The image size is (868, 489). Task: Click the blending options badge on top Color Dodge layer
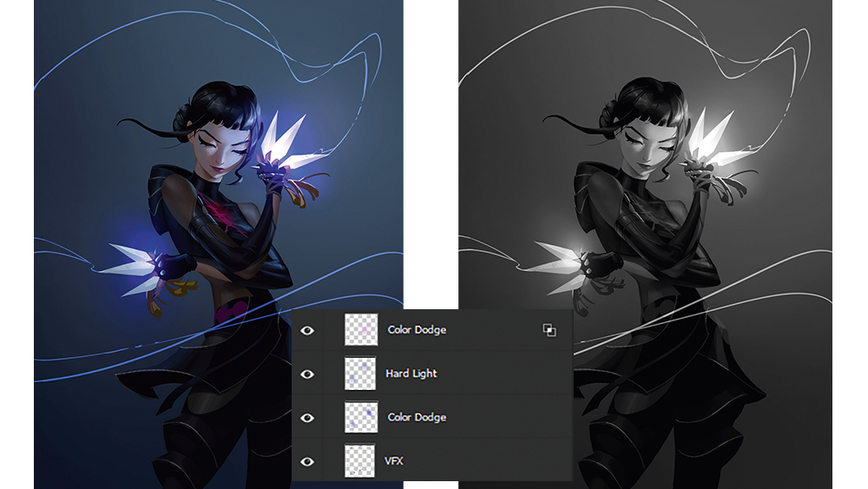click(x=549, y=331)
